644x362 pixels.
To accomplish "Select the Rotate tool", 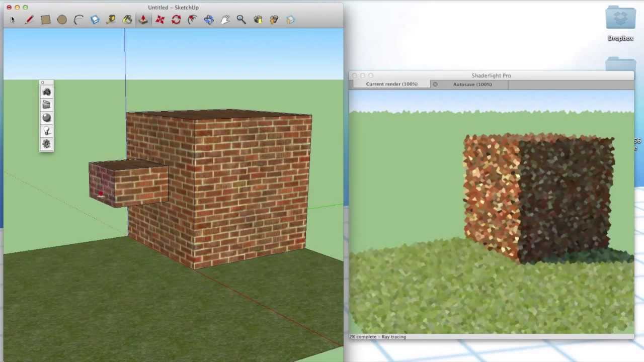I will pos(176,20).
